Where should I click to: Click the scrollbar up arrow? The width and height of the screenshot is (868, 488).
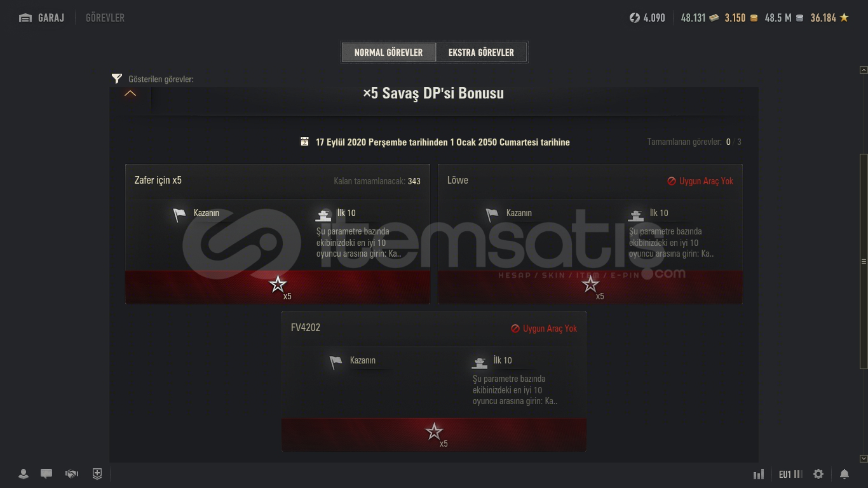point(863,70)
